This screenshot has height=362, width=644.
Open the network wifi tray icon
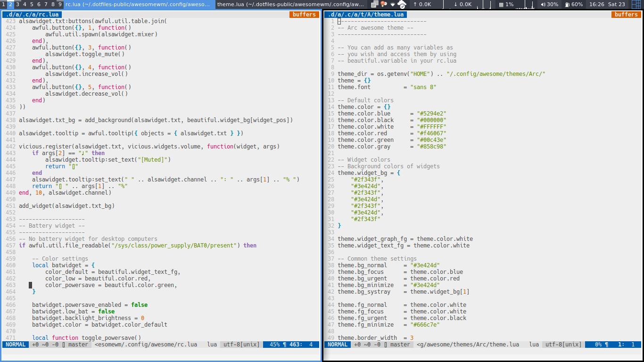392,4
